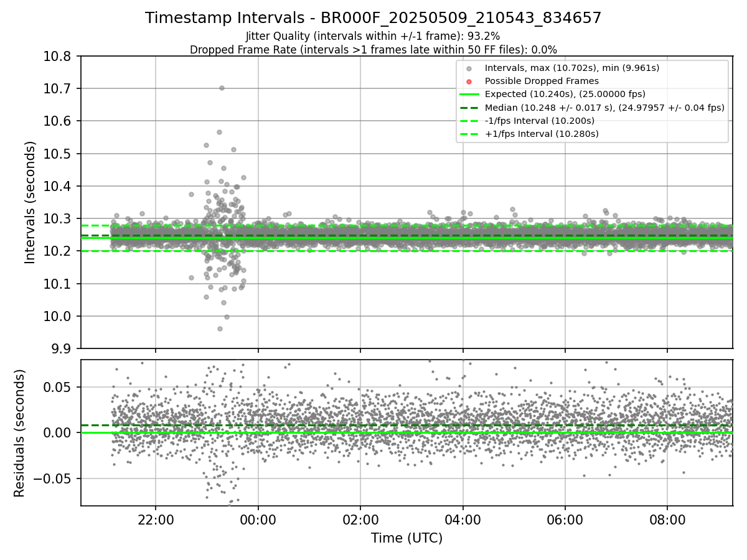Image resolution: width=747 pixels, height=560 pixels.
Task: Click the highest outlier point near 10.7 seconds
Action: tap(222, 88)
